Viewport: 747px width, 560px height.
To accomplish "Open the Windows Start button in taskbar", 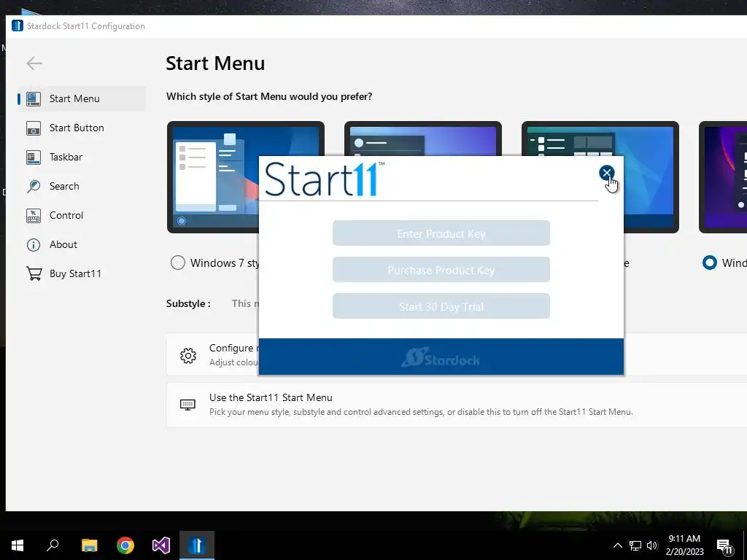I will [x=18, y=545].
